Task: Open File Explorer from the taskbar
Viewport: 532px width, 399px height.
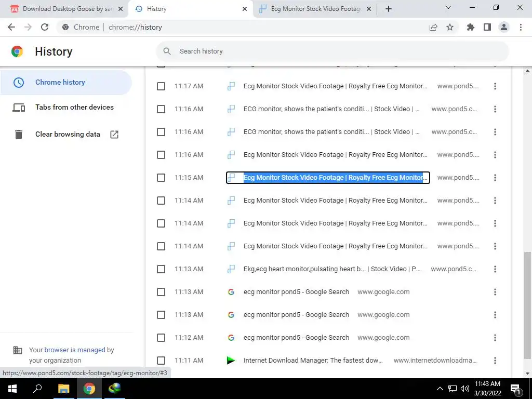Action: click(63, 389)
